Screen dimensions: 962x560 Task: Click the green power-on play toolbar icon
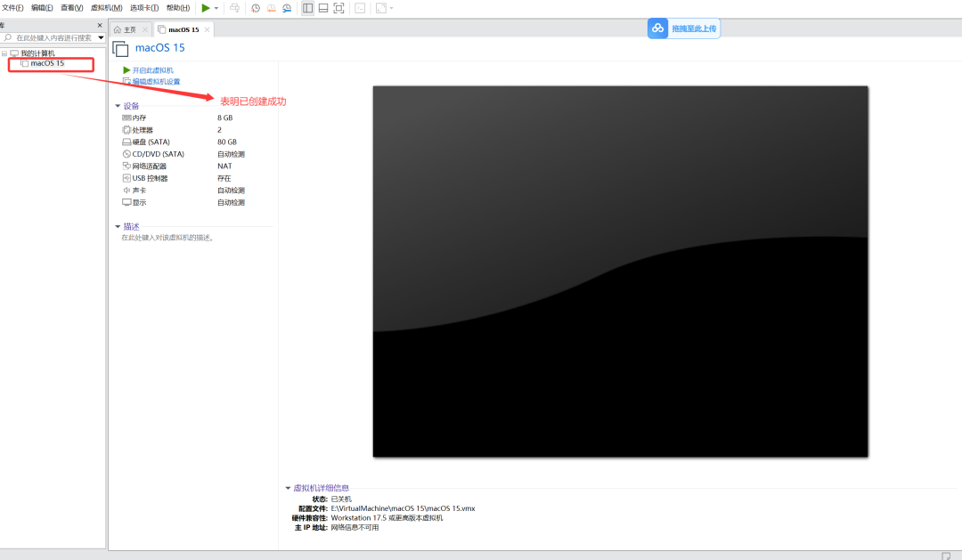point(206,8)
